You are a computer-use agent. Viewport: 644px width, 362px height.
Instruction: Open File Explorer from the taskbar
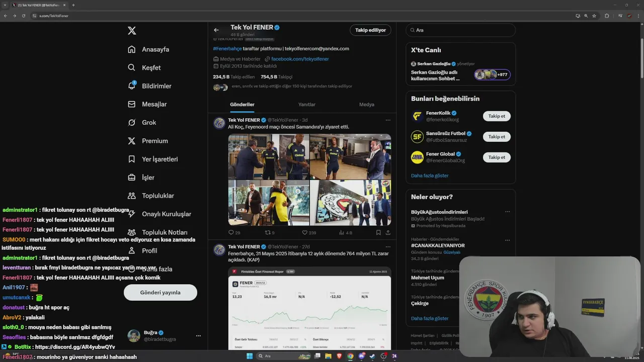pyautogui.click(x=328, y=356)
